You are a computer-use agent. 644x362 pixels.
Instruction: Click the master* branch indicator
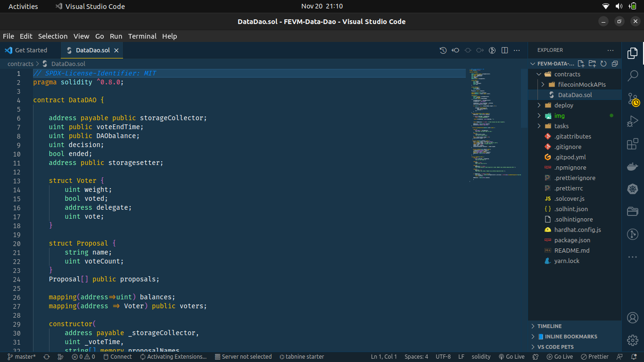[22, 357]
